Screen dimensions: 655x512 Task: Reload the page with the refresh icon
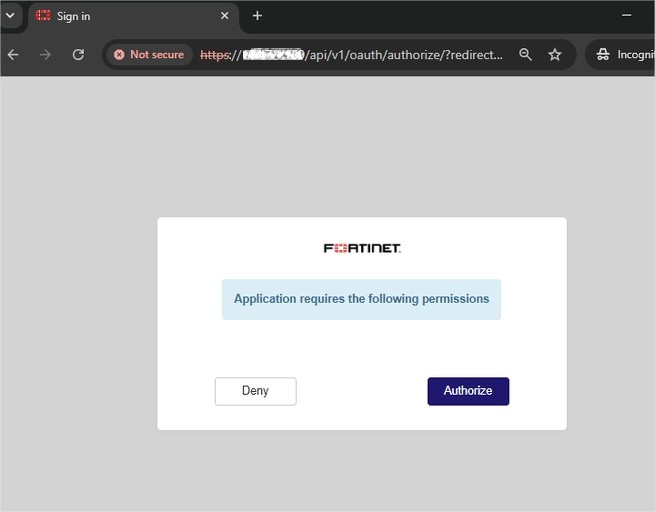[x=78, y=55]
